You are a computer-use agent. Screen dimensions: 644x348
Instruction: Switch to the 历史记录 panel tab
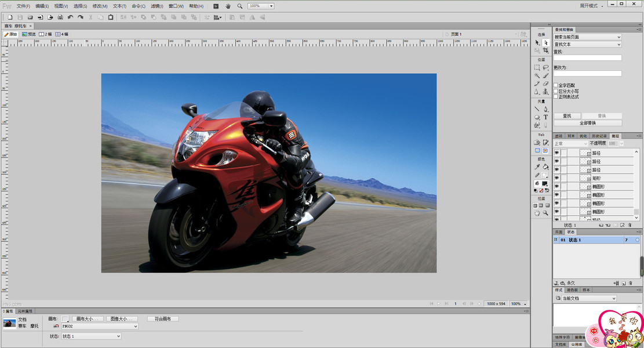pos(599,136)
